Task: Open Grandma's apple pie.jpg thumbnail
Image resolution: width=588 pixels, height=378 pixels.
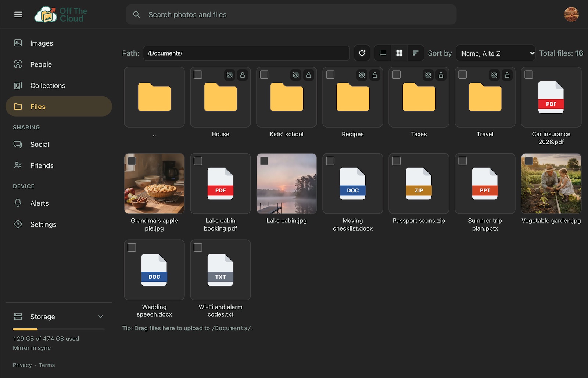Action: pyautogui.click(x=154, y=183)
